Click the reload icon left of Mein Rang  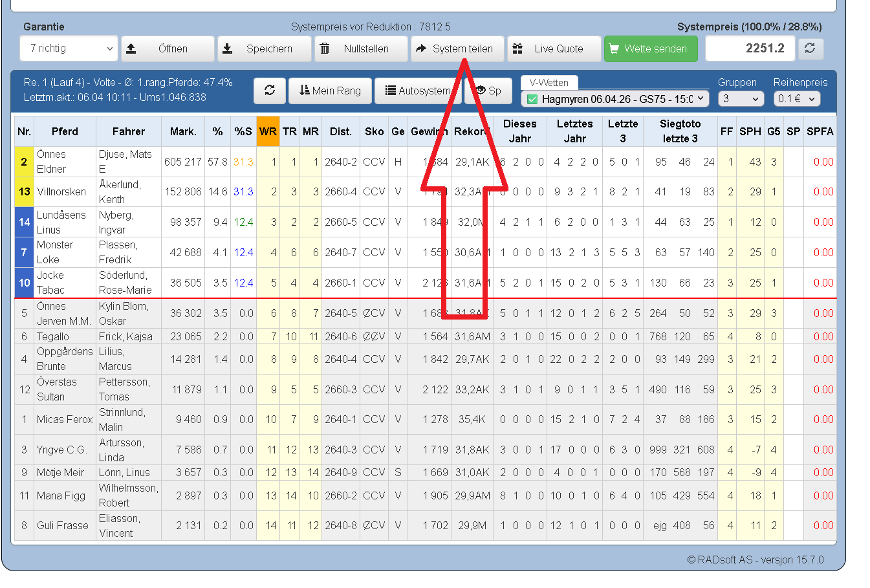tap(270, 91)
